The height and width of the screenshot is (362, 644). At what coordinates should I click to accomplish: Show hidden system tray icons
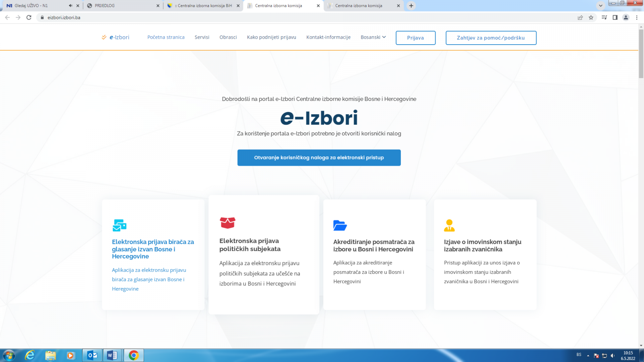[x=588, y=356]
